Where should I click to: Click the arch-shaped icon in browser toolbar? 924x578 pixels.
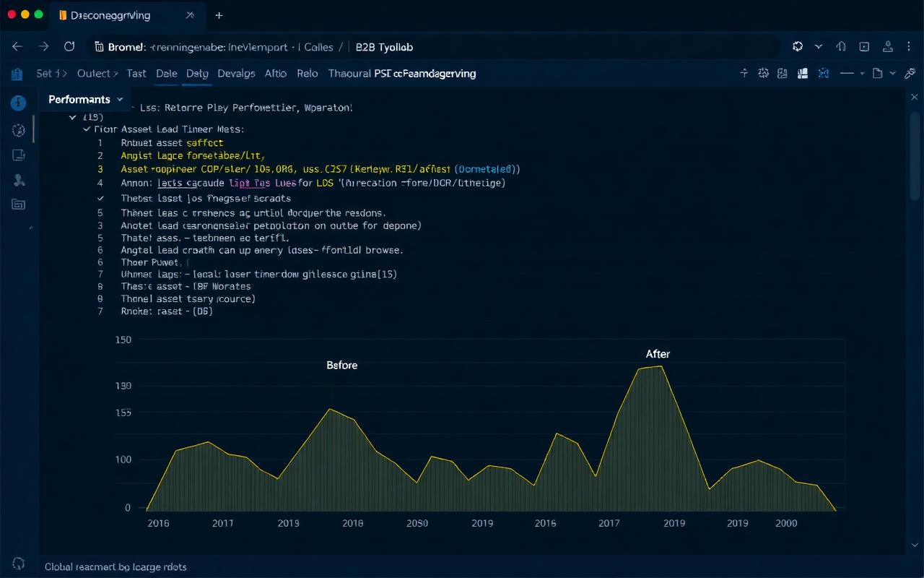click(x=841, y=46)
